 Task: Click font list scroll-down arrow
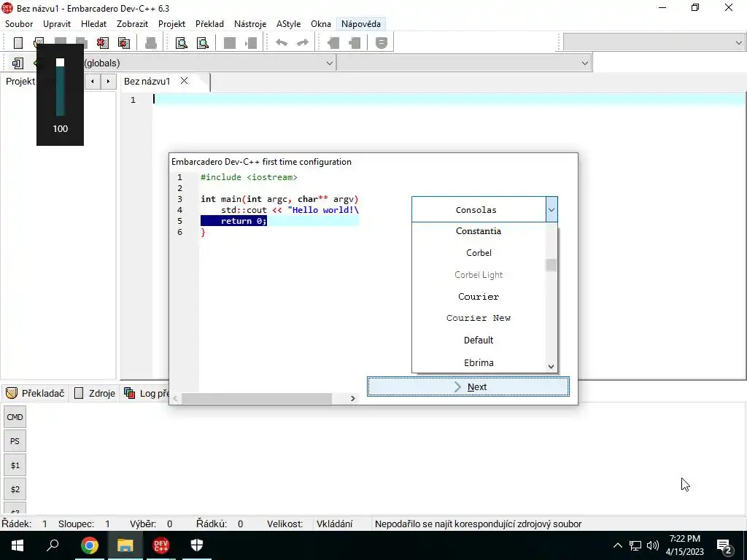551,366
